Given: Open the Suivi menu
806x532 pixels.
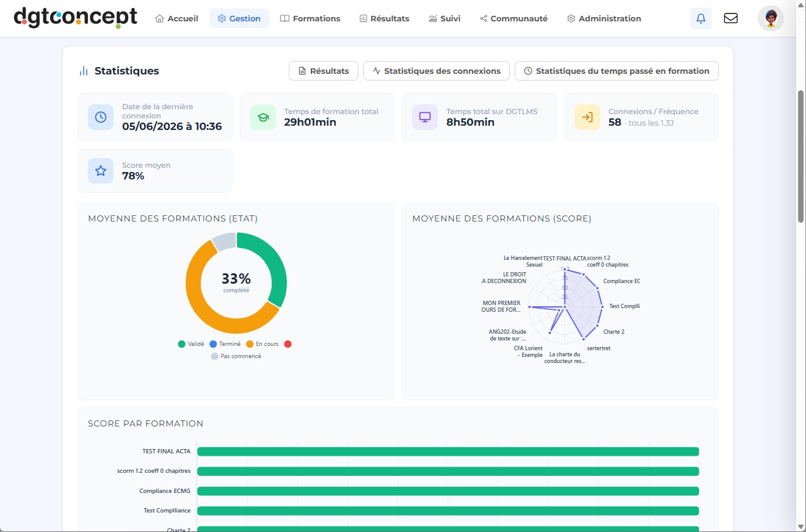Looking at the screenshot, I should pyautogui.click(x=445, y=18).
